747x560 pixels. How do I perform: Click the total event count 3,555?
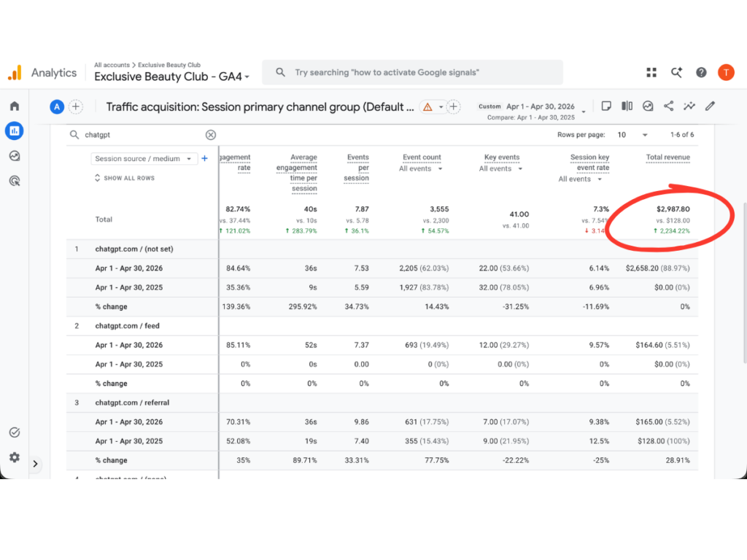pos(439,209)
